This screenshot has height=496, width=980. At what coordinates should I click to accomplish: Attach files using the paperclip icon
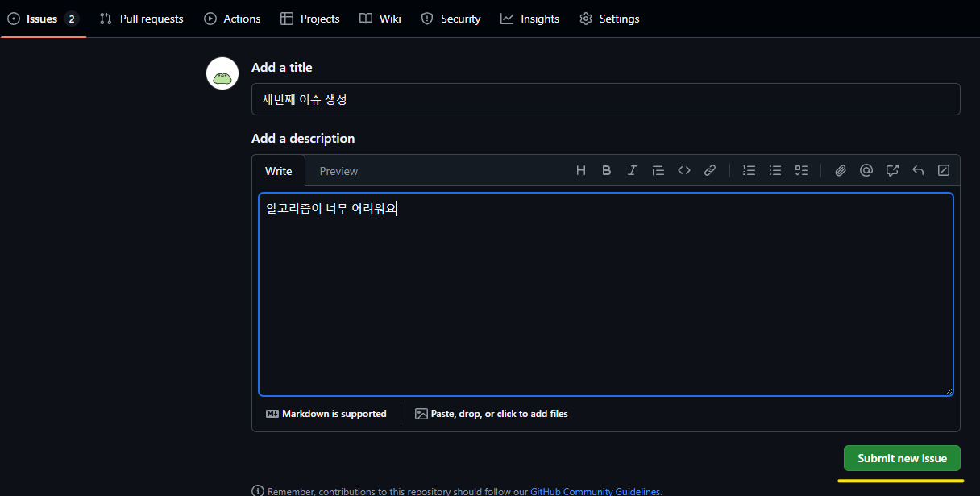(840, 170)
